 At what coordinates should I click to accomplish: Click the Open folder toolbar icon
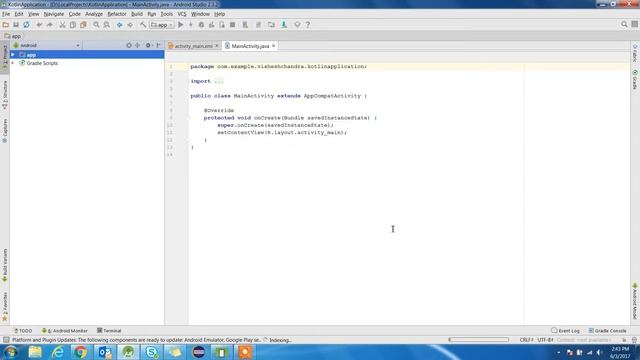click(x=6, y=25)
